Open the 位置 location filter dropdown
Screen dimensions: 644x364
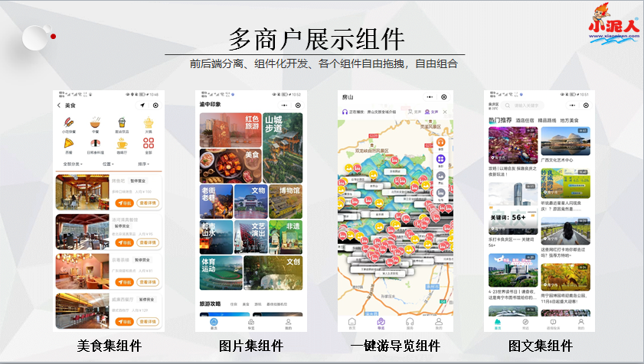[x=107, y=164]
